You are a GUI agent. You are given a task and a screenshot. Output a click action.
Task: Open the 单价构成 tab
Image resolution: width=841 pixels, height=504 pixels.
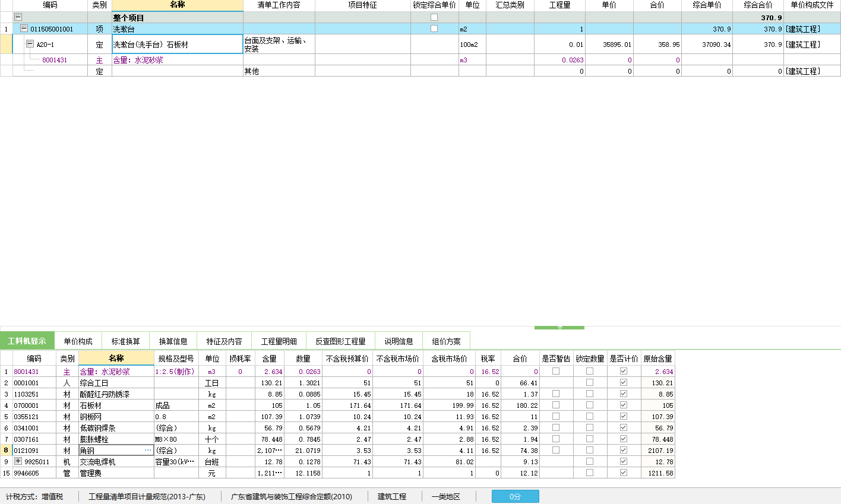78,341
